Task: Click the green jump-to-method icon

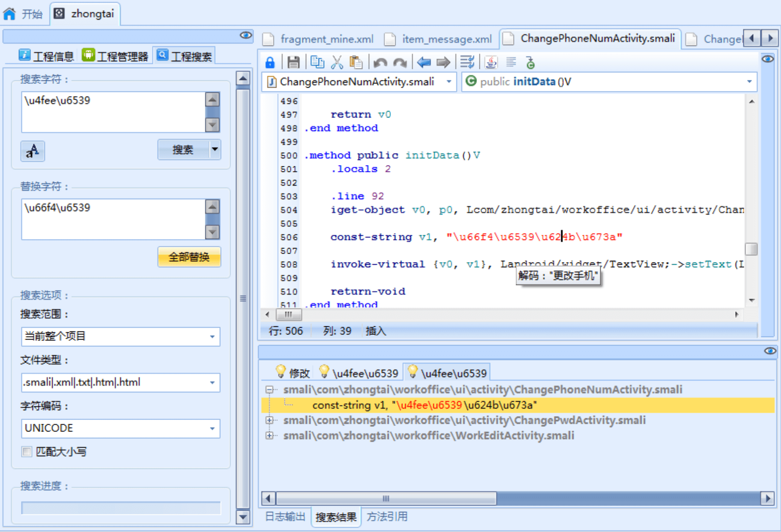Action: tap(530, 62)
